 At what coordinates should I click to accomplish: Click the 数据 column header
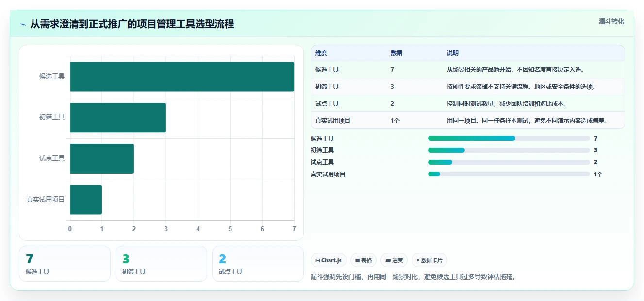click(396, 53)
